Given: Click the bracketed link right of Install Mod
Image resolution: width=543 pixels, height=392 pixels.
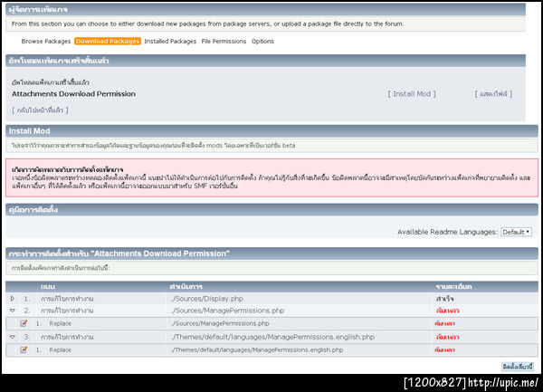Looking at the screenshot, I should (493, 94).
